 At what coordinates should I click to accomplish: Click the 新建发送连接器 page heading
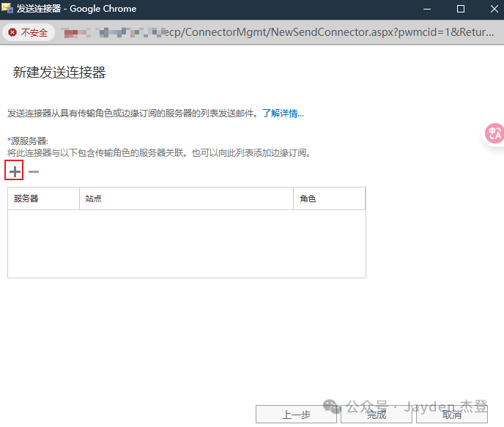click(59, 73)
